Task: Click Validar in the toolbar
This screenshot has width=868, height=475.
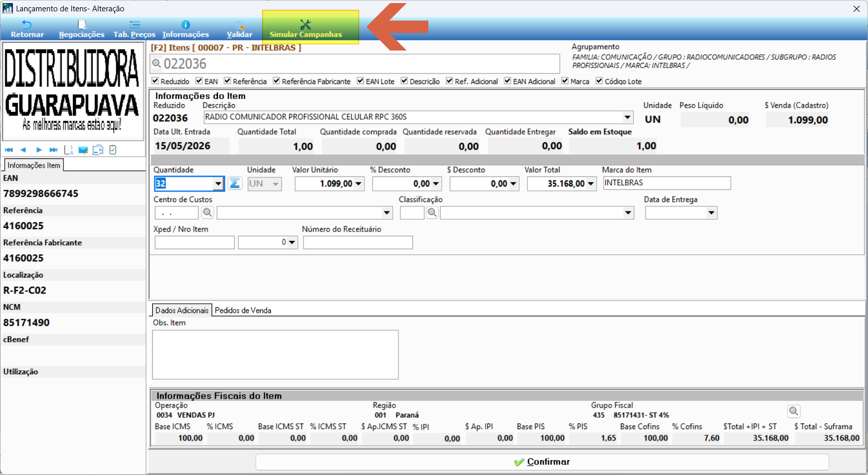Action: point(239,29)
